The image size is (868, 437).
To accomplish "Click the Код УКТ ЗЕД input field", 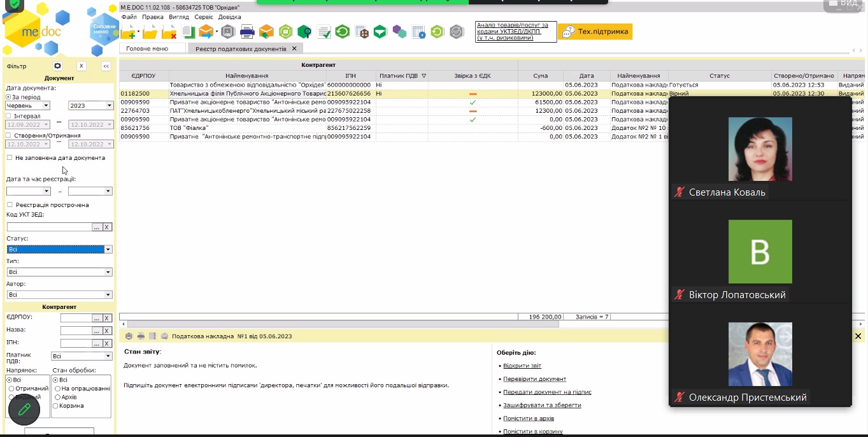I will tap(50, 227).
